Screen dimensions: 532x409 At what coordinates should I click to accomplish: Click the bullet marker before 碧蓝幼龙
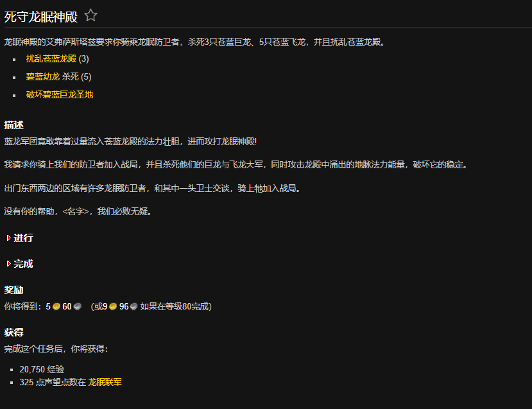pos(13,76)
